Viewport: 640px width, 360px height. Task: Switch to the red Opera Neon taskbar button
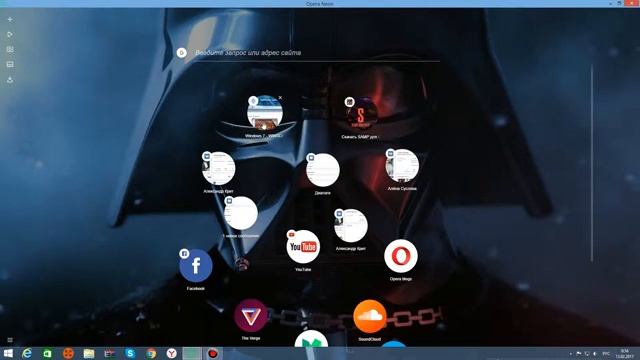(213, 353)
